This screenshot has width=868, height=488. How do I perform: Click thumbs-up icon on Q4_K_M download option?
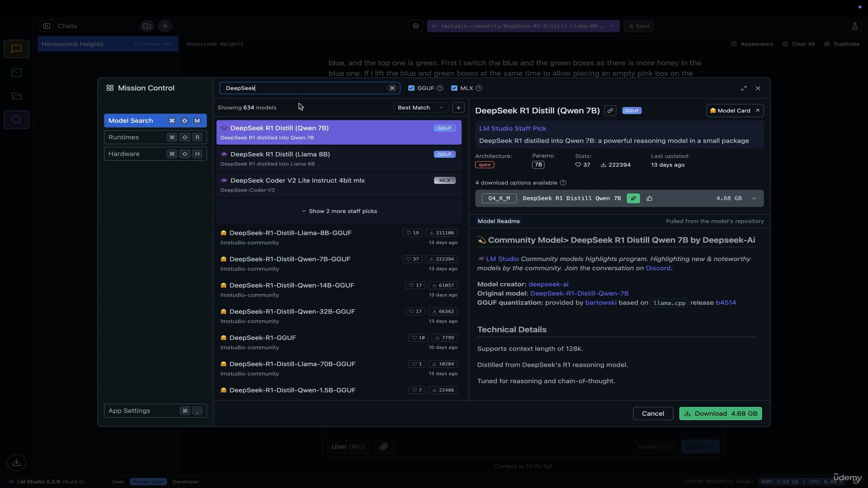[650, 198]
